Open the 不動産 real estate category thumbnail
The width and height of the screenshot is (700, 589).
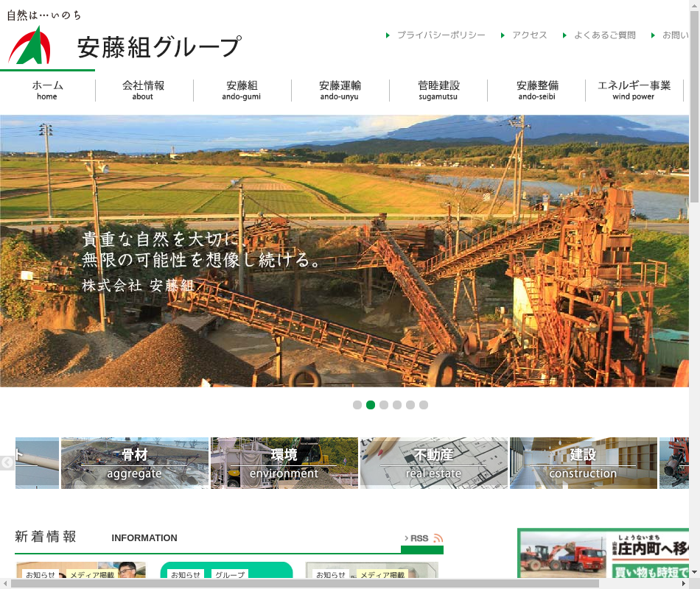pos(433,463)
